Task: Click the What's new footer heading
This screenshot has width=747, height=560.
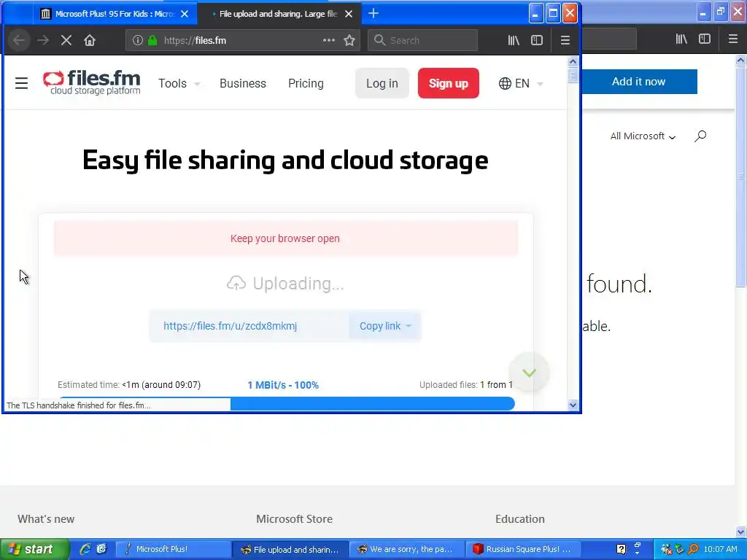Action: [x=46, y=519]
